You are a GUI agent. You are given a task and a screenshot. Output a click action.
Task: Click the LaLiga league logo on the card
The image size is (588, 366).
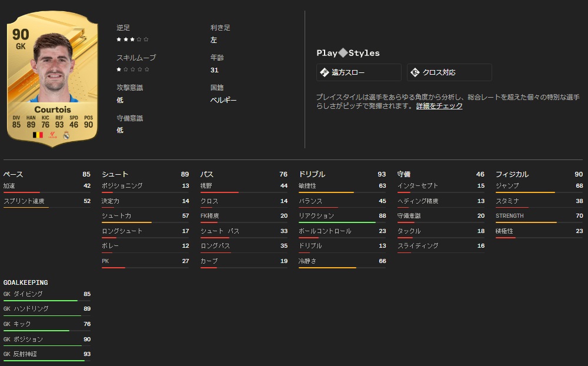tap(52, 134)
